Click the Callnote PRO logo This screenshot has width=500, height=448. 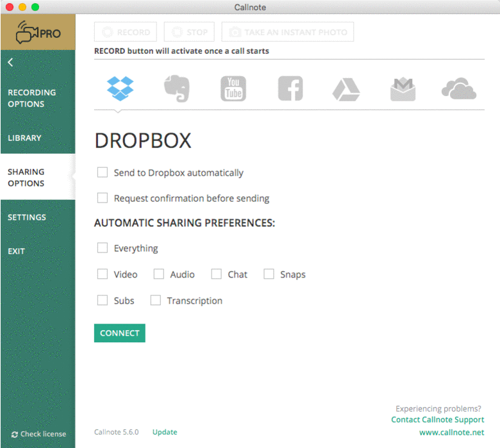pos(38,32)
